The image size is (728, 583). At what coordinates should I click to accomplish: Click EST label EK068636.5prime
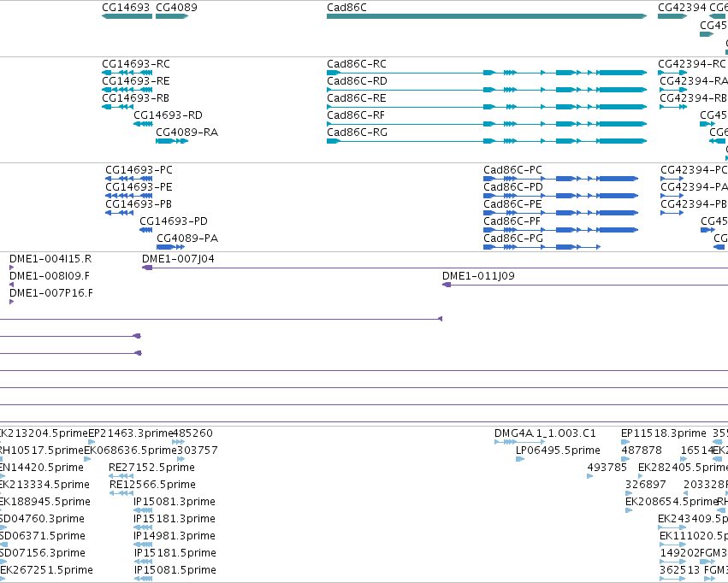131,450
